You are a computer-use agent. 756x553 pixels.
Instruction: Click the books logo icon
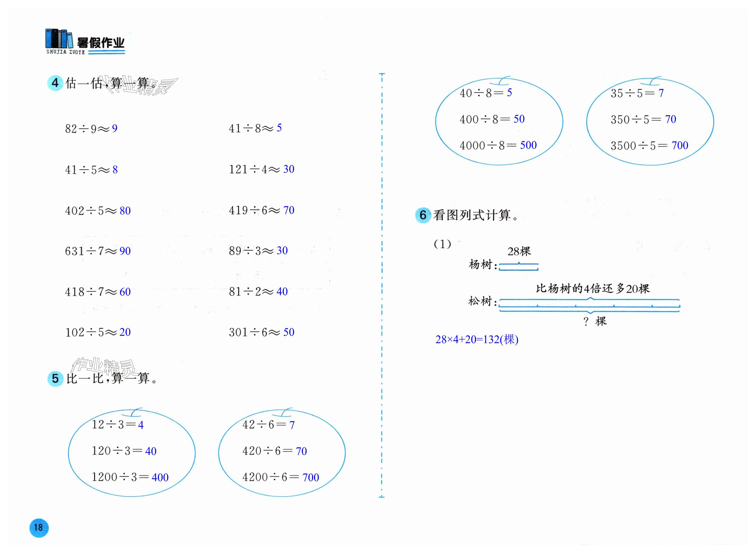point(59,39)
